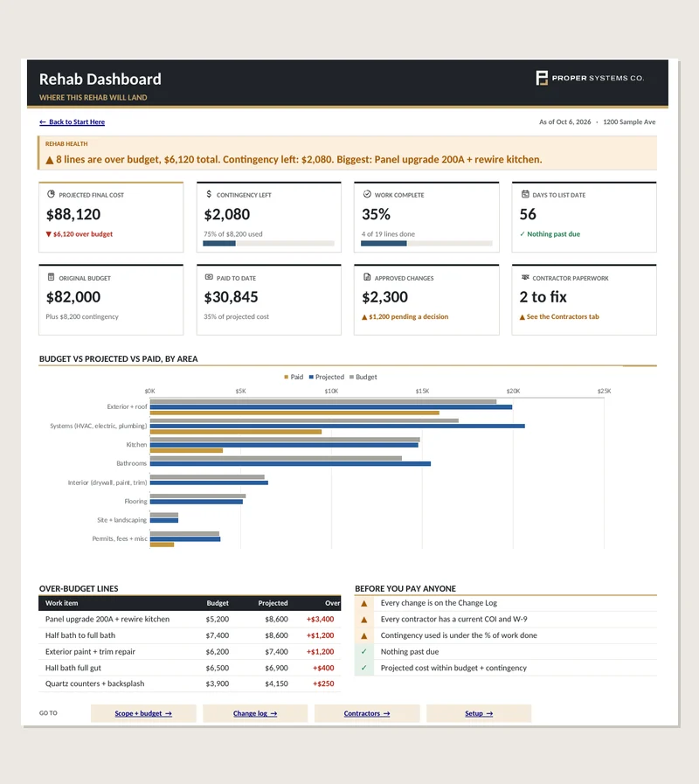Click the 1200 Sample Ave address text
Viewport: 699px width, 784px height.
pos(629,122)
